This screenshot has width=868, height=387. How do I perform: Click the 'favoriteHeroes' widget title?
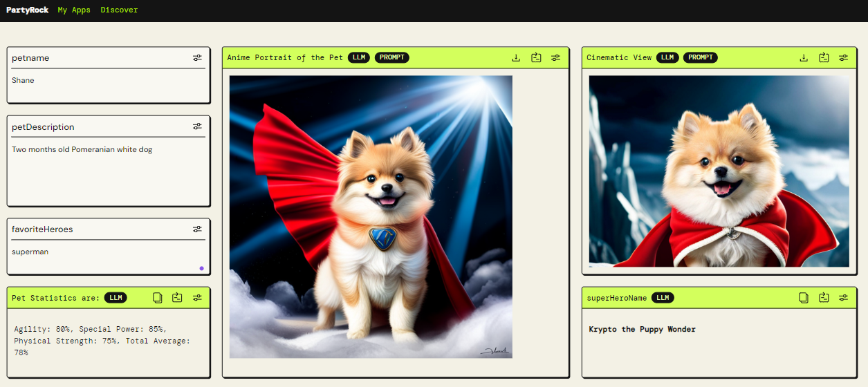[42, 229]
